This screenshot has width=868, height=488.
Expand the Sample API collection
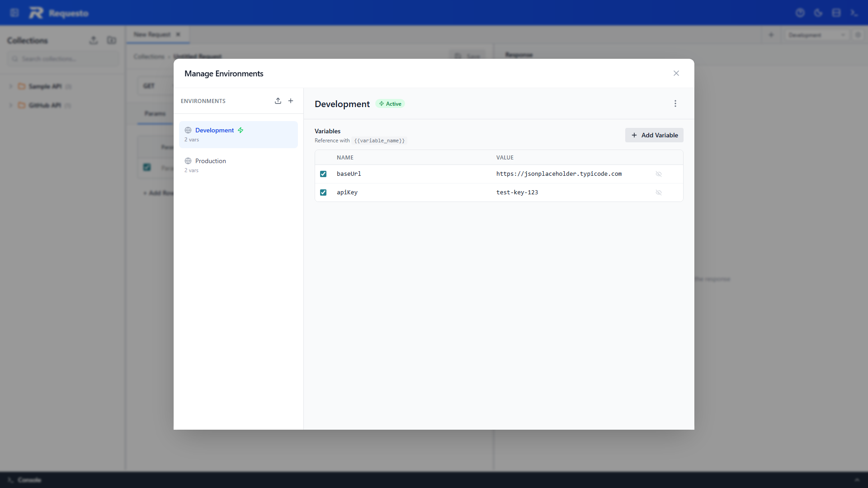pyautogui.click(x=10, y=86)
